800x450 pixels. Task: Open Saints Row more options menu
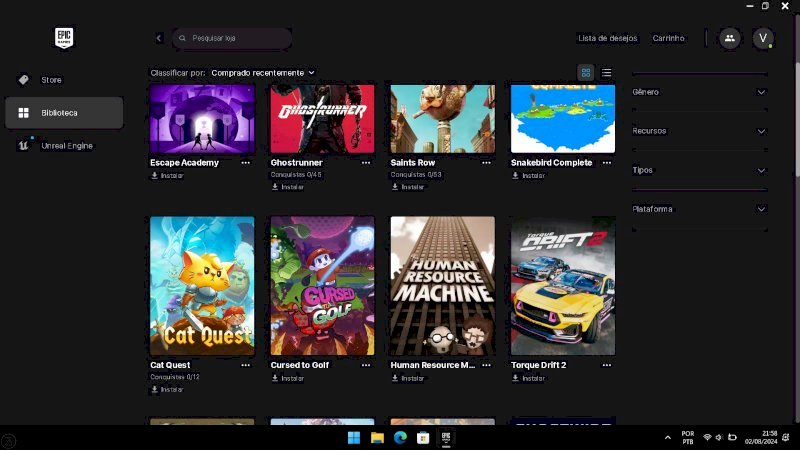pyautogui.click(x=486, y=163)
